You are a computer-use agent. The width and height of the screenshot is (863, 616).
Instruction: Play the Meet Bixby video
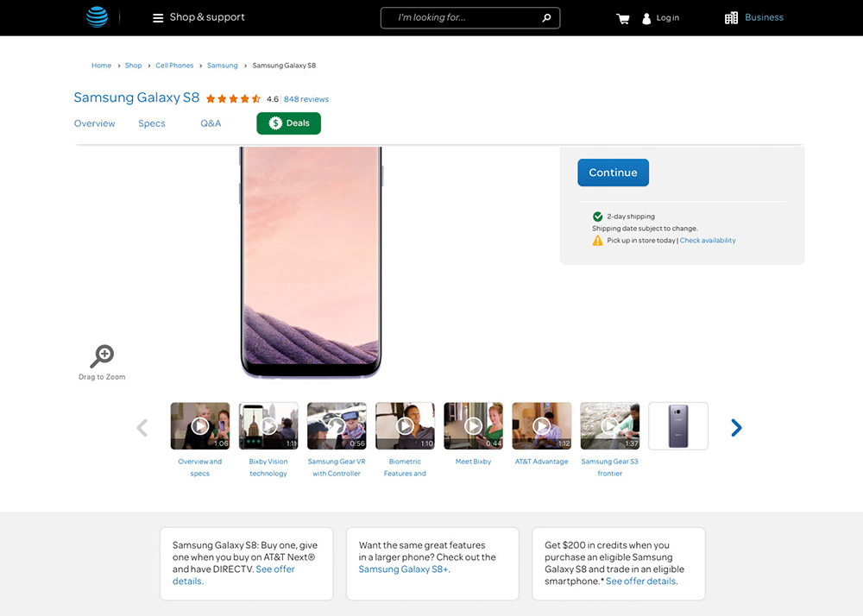click(473, 425)
